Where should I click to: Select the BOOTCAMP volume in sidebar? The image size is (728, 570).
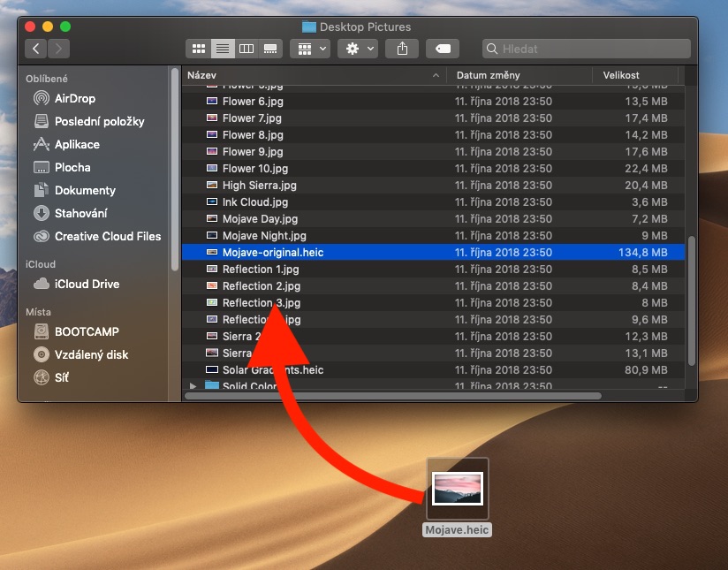tap(76, 331)
